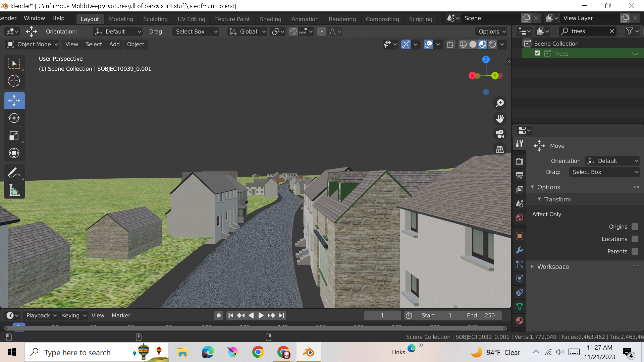Toggle camera view button in viewport
Viewport: 644px width, 362px height.
tap(500, 134)
